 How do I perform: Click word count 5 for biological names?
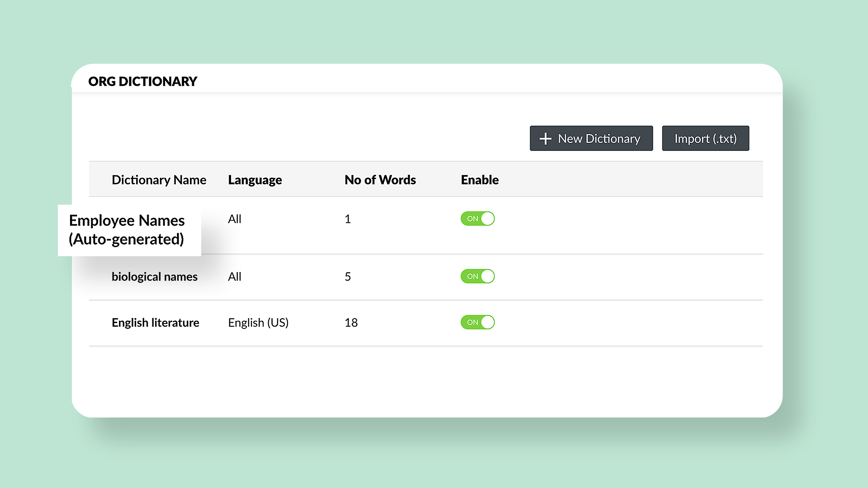pyautogui.click(x=348, y=277)
